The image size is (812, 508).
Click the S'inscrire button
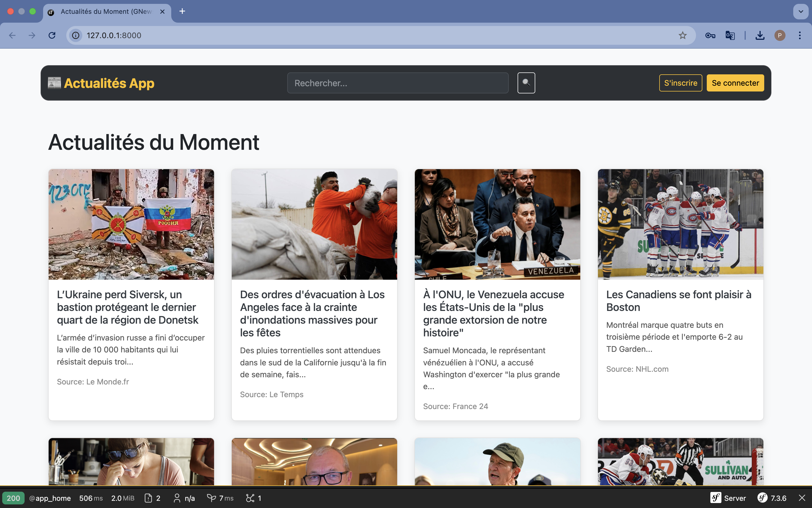pos(681,83)
